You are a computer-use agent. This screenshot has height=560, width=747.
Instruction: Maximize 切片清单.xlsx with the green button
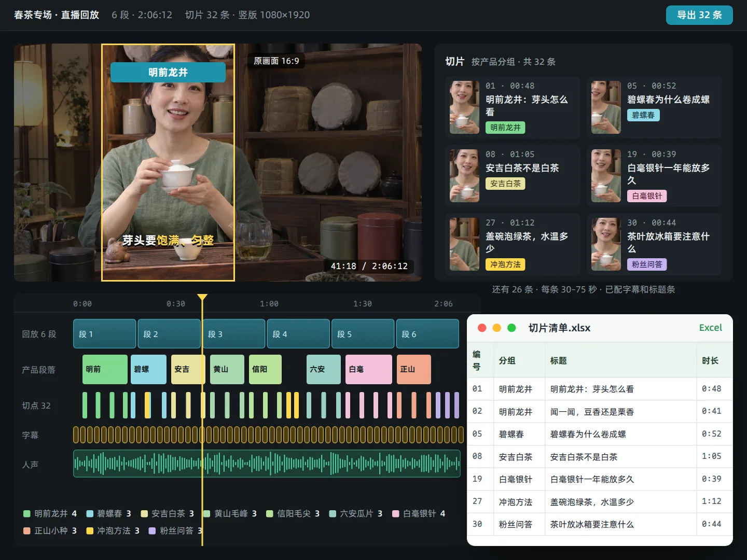click(511, 328)
